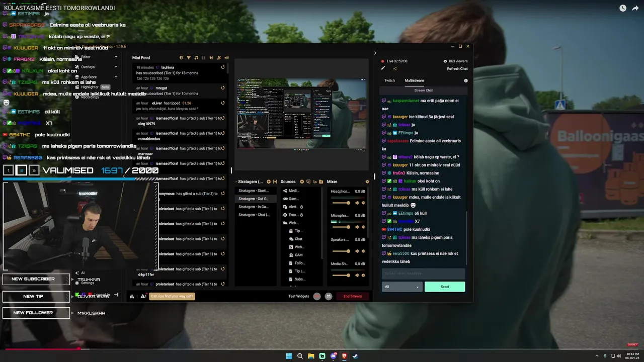Screen dimensions: 644x362
Task: Open Mixer advanced settings gear
Action: tap(367, 182)
